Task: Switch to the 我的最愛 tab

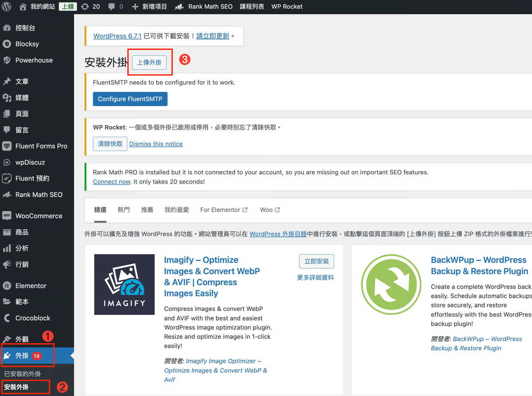Action: click(177, 210)
